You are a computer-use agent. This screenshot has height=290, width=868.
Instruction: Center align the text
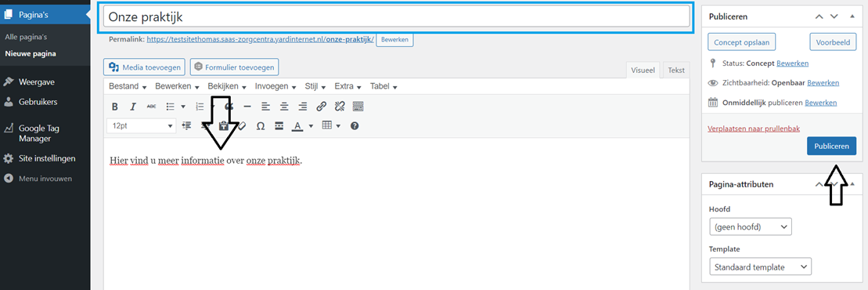(284, 107)
